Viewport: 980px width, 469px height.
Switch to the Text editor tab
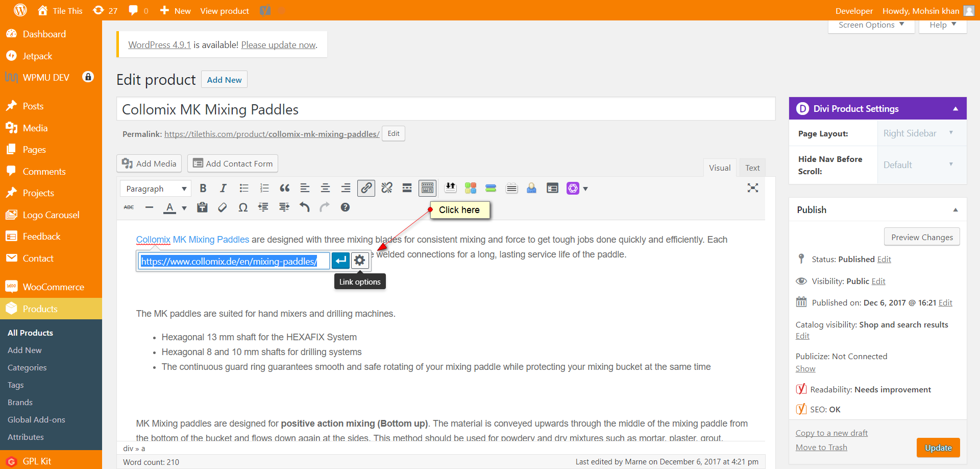752,168
